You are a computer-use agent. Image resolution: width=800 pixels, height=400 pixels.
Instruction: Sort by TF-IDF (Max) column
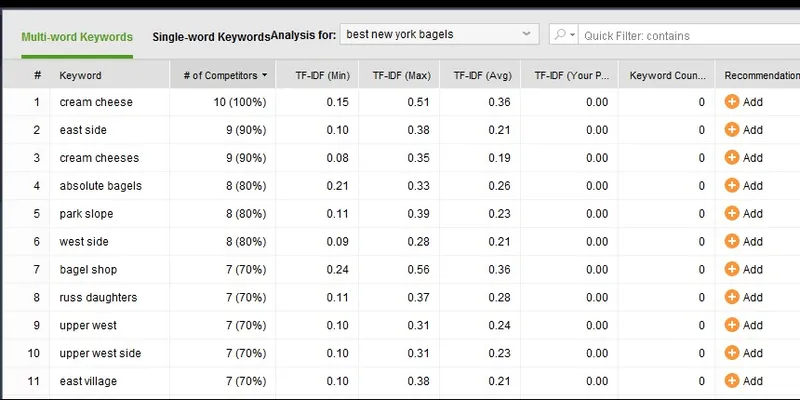[x=399, y=75]
